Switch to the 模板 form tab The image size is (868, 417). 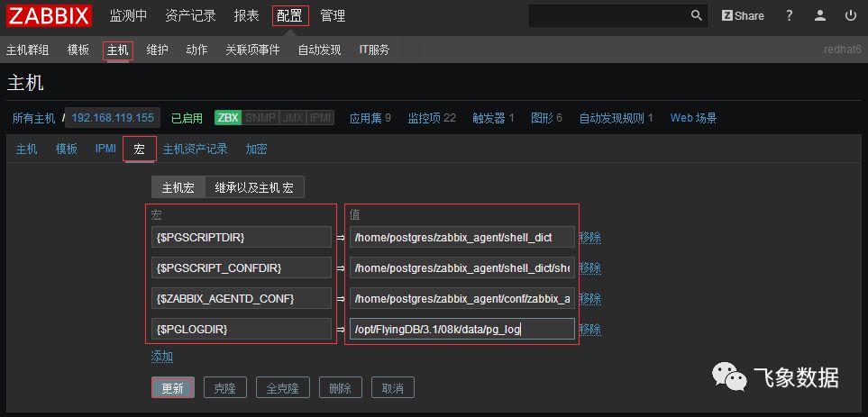67,149
